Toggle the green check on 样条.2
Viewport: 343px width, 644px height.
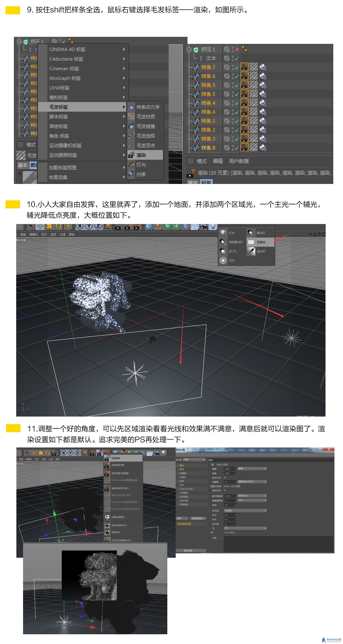coord(237,130)
